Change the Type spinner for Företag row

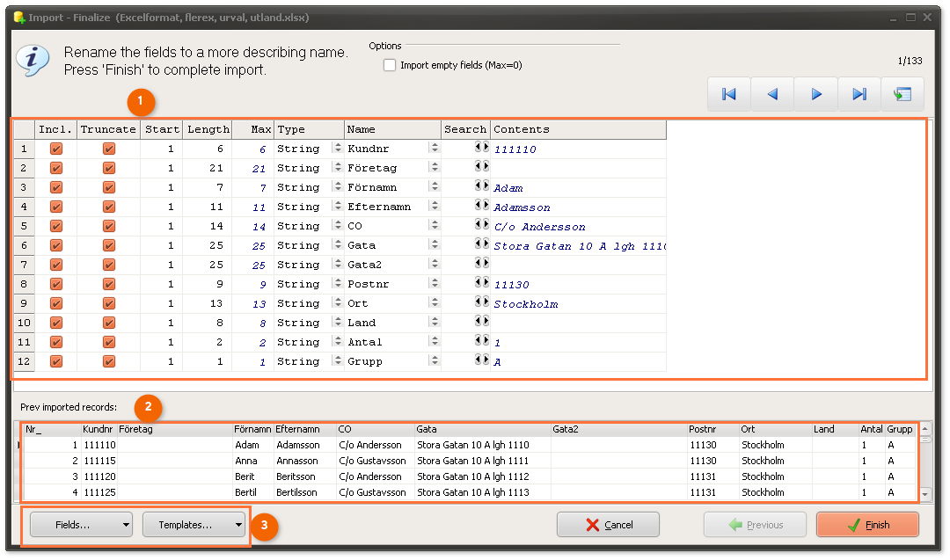tap(338, 167)
